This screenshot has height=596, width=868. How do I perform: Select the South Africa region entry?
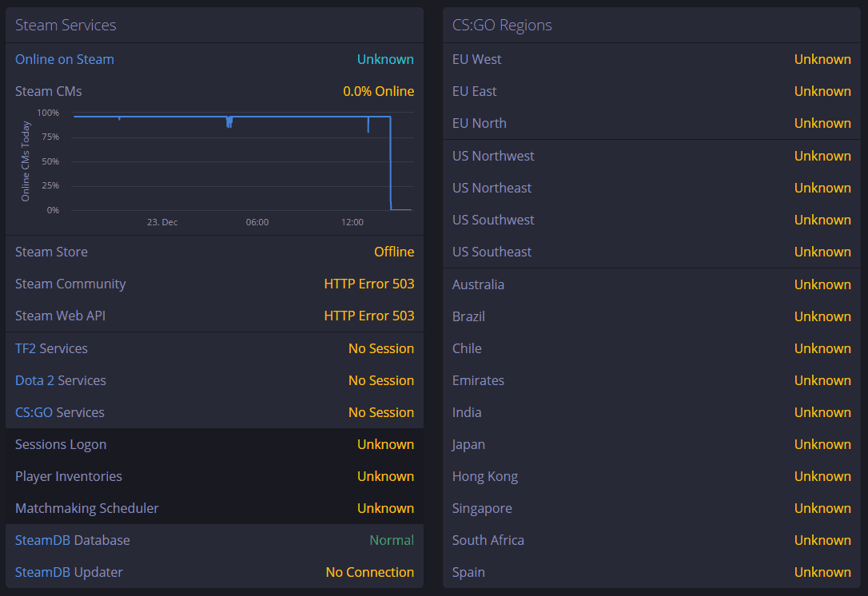(488, 540)
